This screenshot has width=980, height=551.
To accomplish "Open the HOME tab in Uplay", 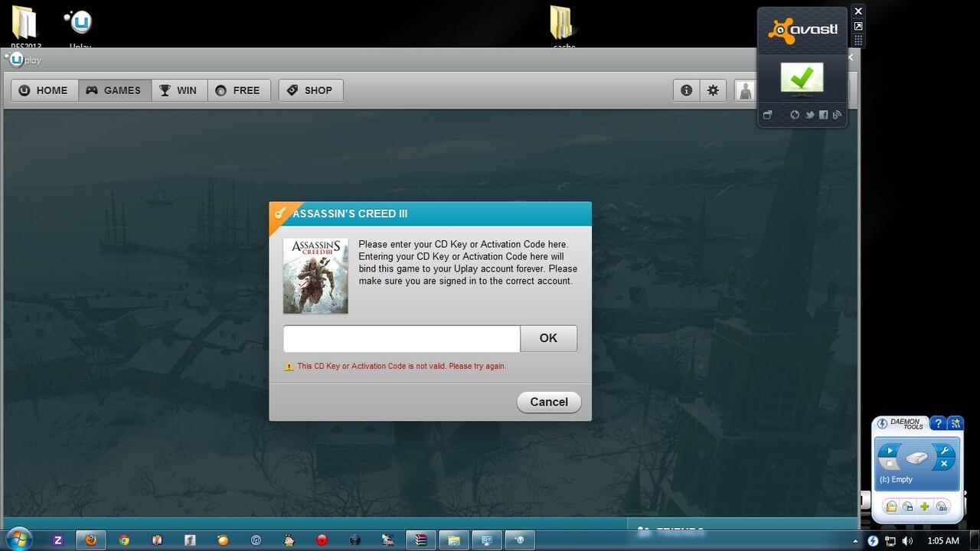I will pos(44,90).
